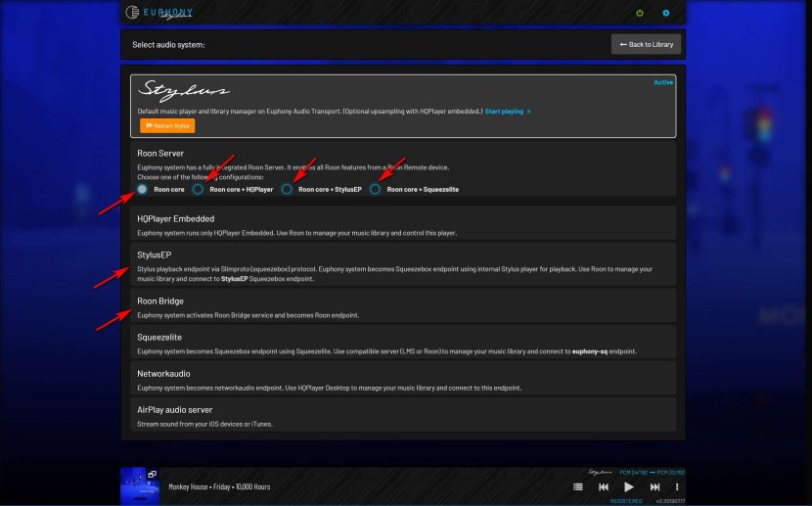Click the Restart Stylus button

[167, 125]
